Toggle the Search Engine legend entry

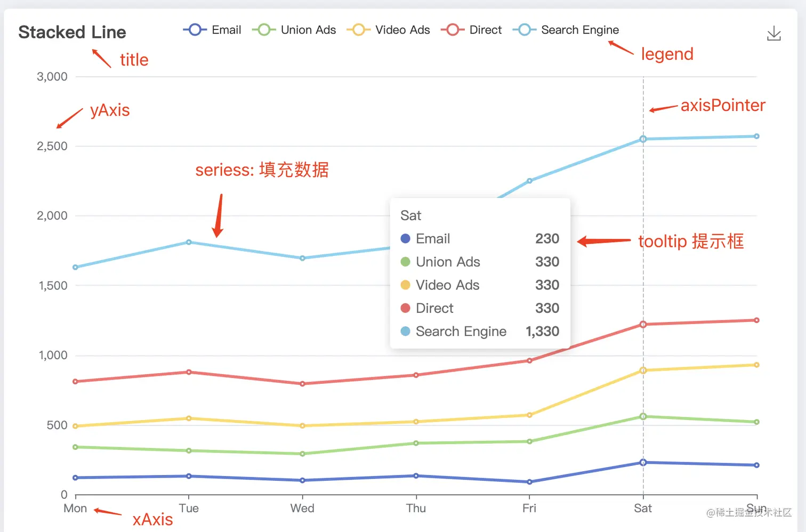point(566,30)
